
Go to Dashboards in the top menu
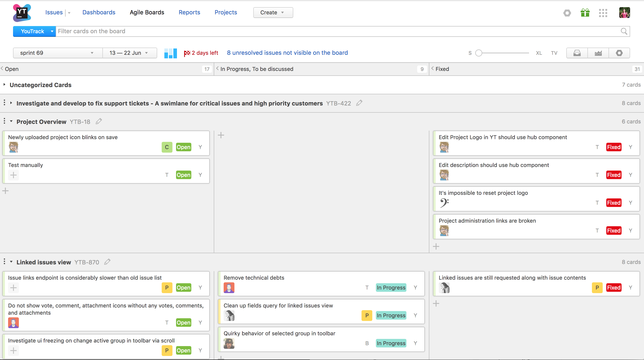click(99, 12)
